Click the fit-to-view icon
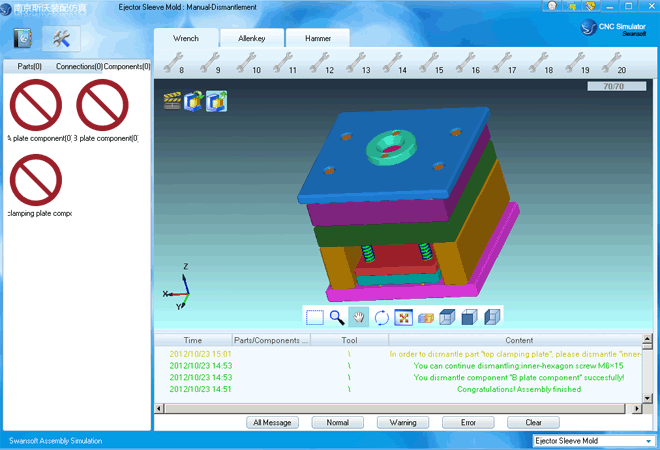The height and width of the screenshot is (450, 660). (x=404, y=317)
